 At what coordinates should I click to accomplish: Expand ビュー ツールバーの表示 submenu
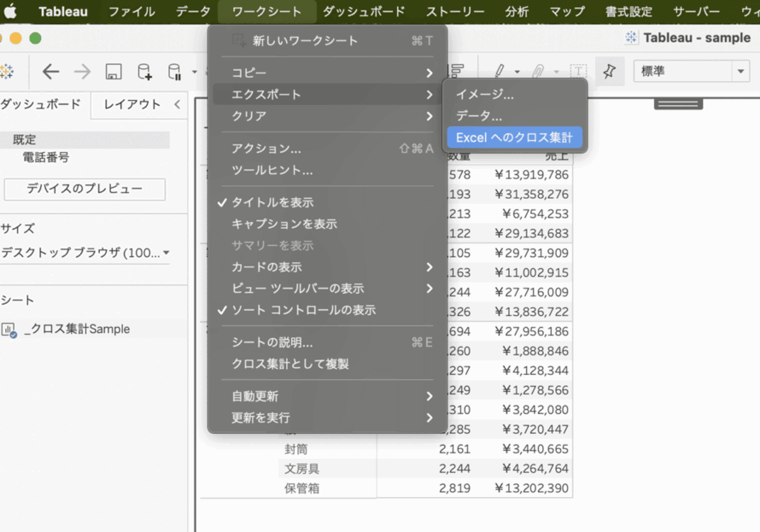coord(327,289)
